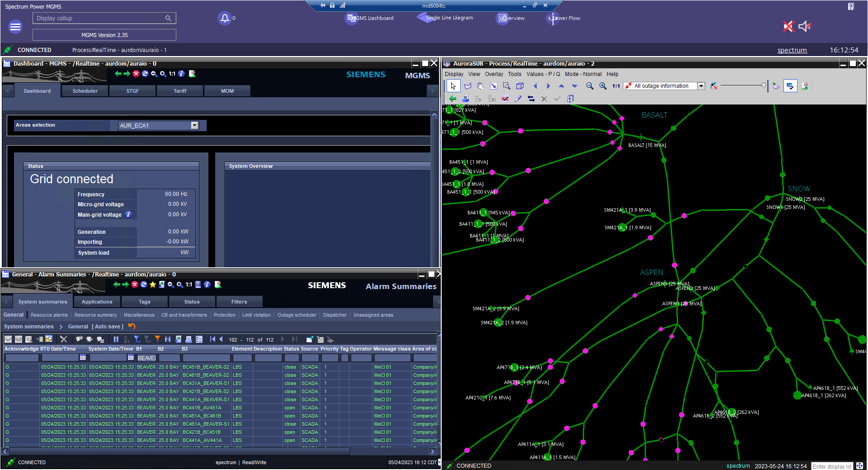This screenshot has height=470, width=868.
Task: Click the slider handle in AuroraSUB toolbar
Action: tap(764, 85)
